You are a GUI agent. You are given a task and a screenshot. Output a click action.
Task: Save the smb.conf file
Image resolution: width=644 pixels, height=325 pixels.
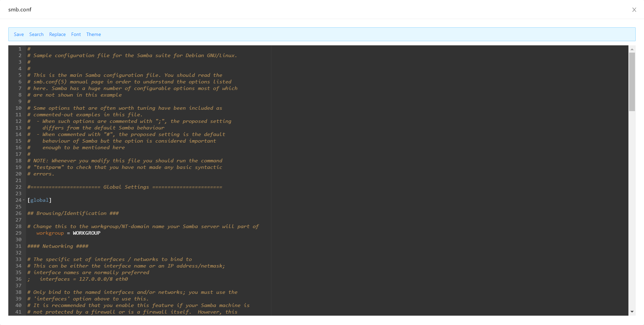[19, 34]
